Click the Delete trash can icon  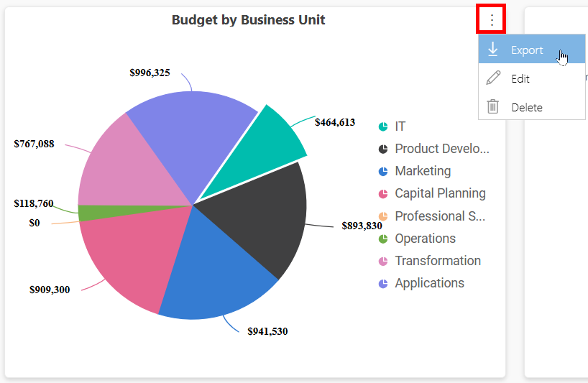[492, 106]
